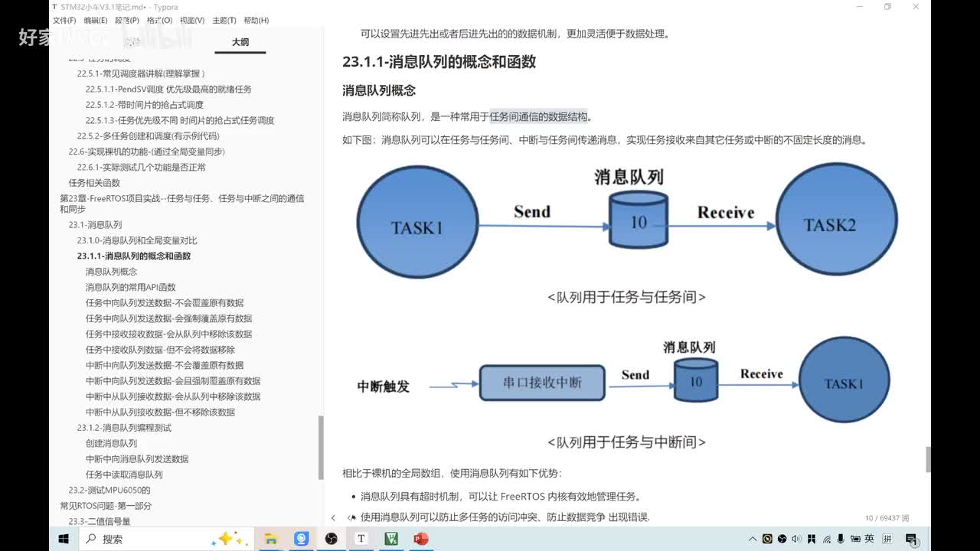Open the 主题(T) menu
The image size is (980, 551).
(224, 21)
